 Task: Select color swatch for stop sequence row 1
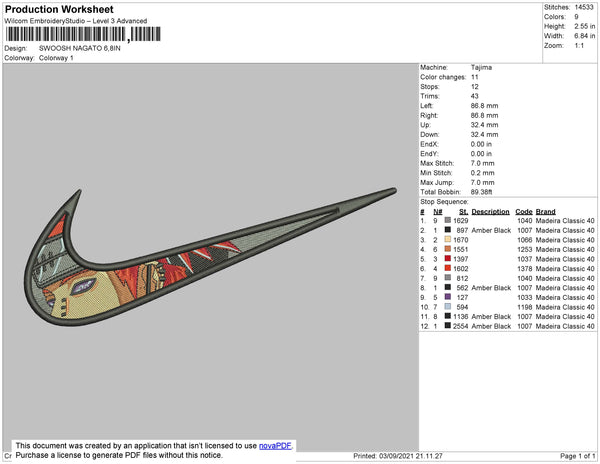click(x=448, y=220)
